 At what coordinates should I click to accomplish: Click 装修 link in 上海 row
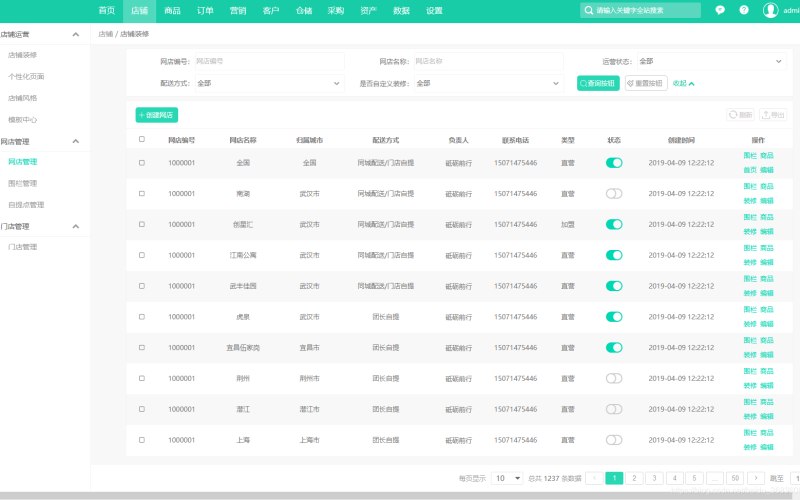click(x=750, y=447)
